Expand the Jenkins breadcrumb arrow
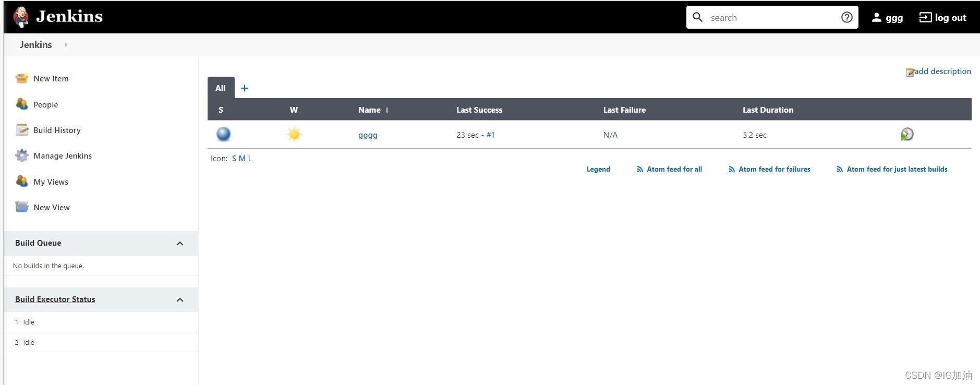The image size is (980, 385). point(66,45)
